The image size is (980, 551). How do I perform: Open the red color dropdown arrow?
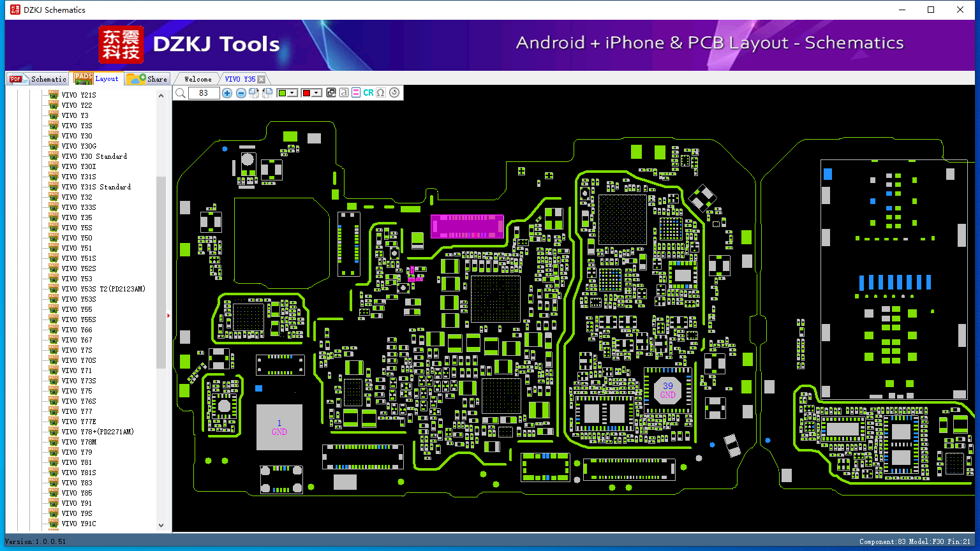tap(316, 93)
